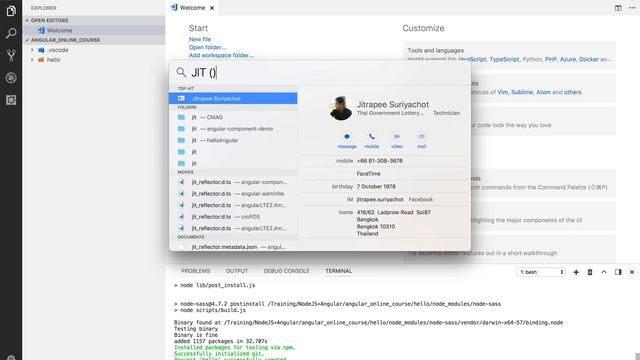The image size is (640, 360).
Task: Click the Spotlight magnifier icon
Action: tap(181, 73)
